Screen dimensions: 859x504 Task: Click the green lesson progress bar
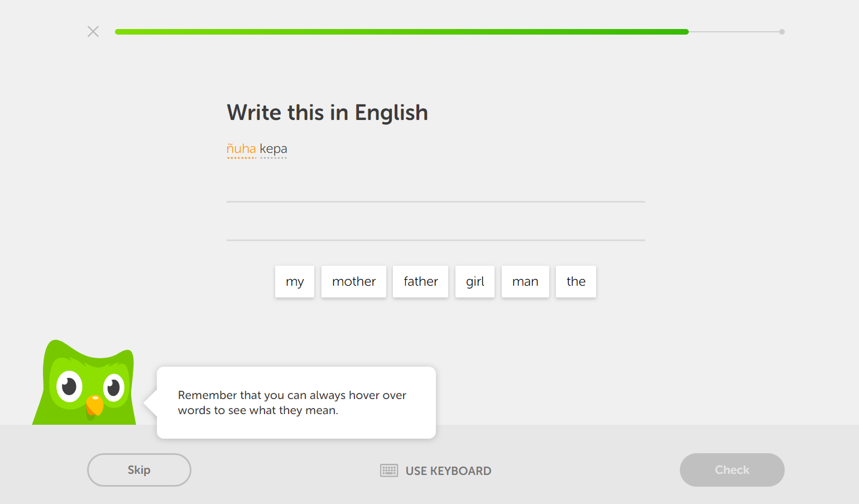[402, 32]
